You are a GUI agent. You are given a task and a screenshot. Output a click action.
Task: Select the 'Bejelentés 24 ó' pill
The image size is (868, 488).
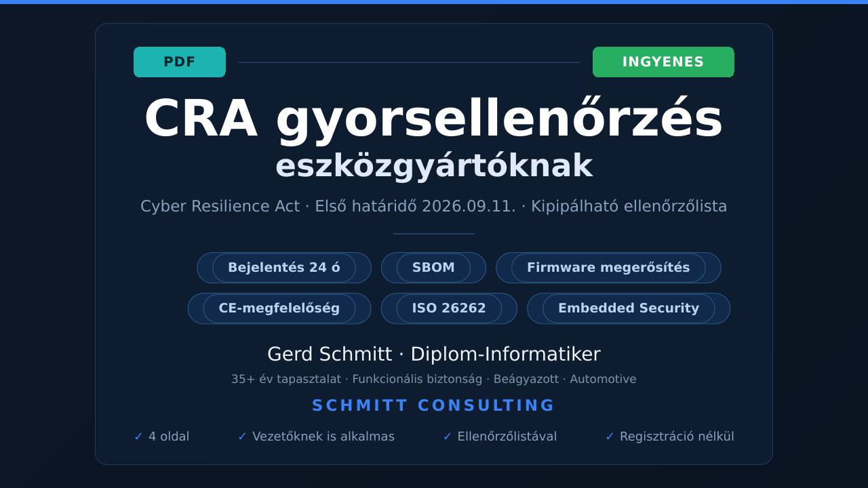284,268
